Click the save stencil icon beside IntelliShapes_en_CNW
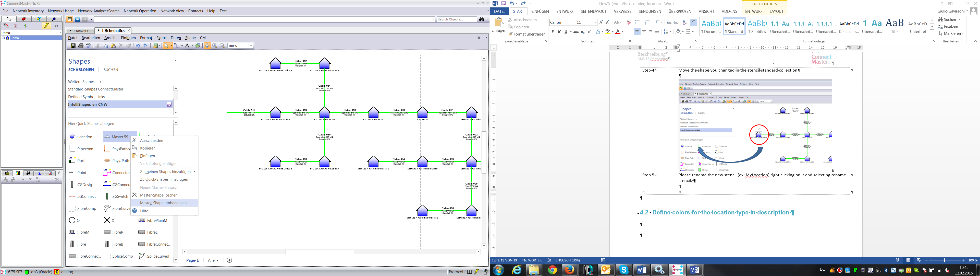The width and height of the screenshot is (980, 276). [x=169, y=104]
